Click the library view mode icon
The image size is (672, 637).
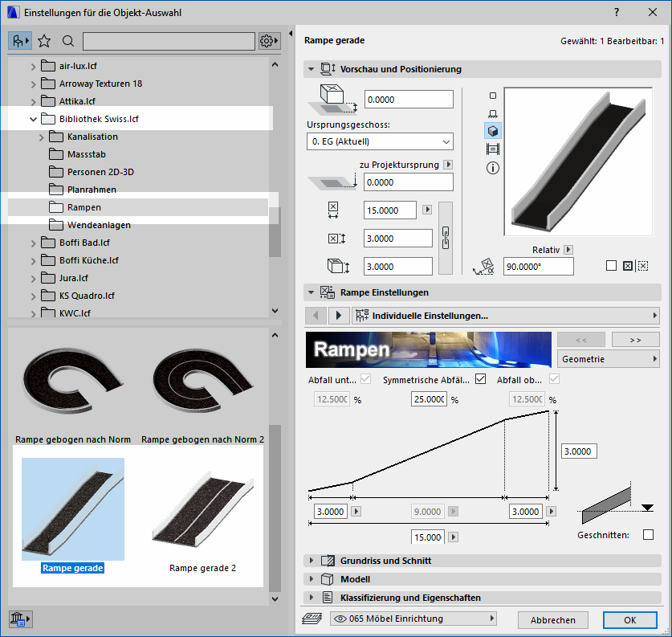20,41
